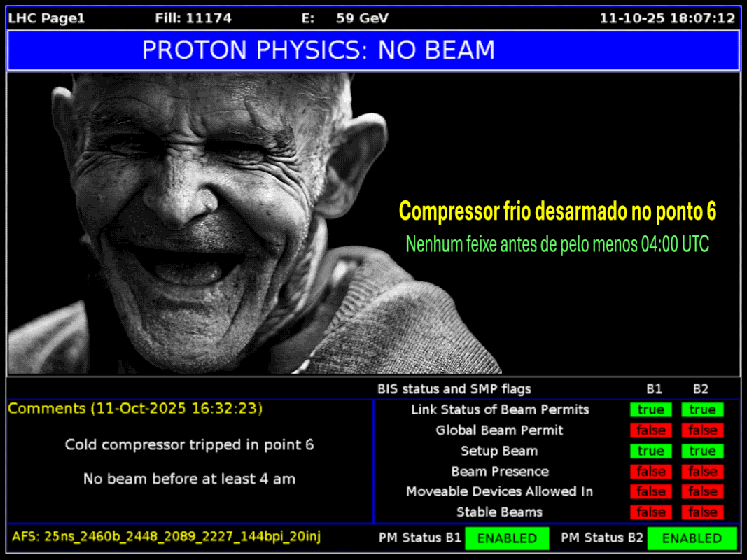The height and width of the screenshot is (560, 747).
Task: Select the green Nenhum feixe antes message
Action: [x=557, y=244]
